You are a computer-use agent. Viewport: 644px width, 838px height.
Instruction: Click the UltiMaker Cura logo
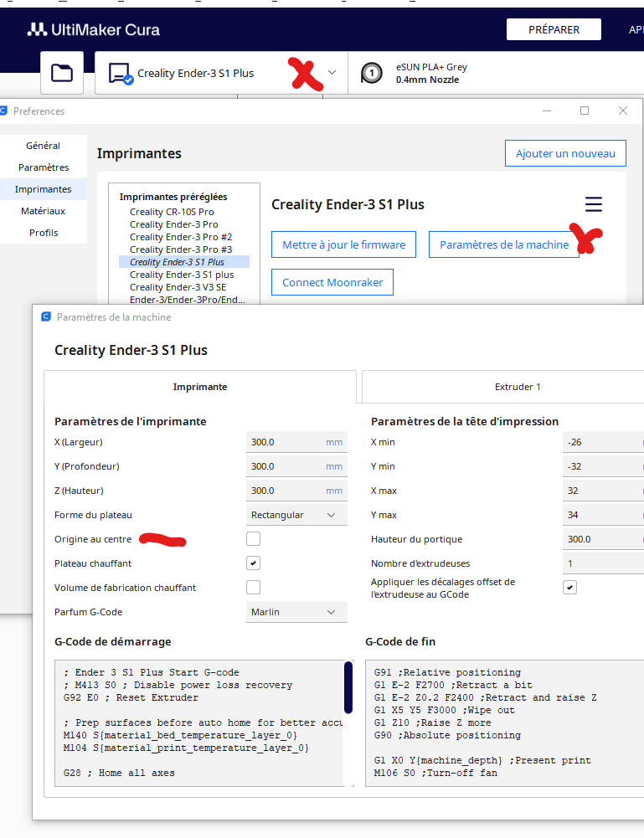click(94, 29)
